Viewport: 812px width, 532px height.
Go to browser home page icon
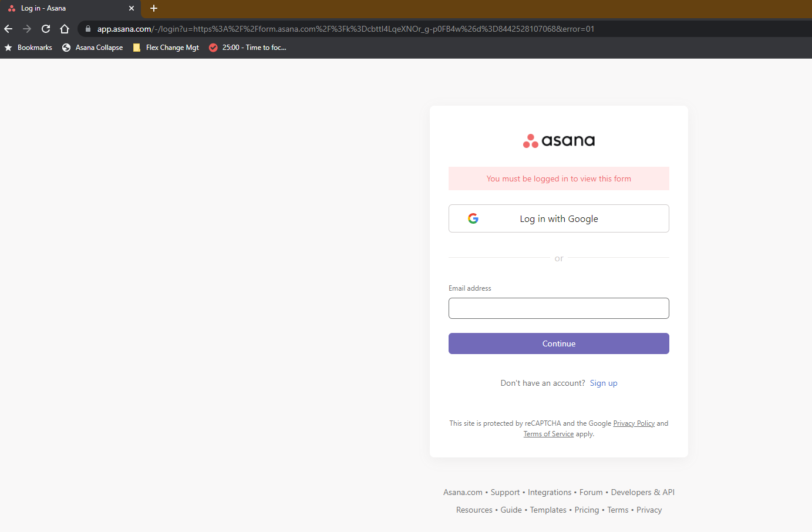point(65,29)
